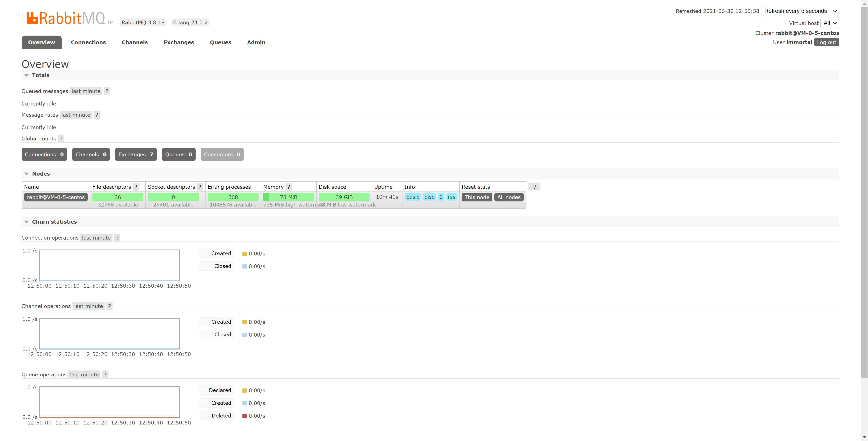This screenshot has height=441, width=868.
Task: Click help icon beside Message rates
Action: coord(97,115)
